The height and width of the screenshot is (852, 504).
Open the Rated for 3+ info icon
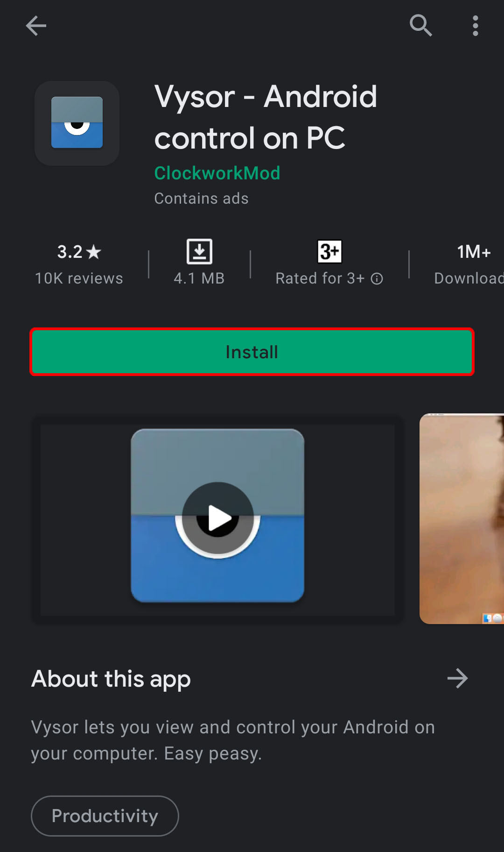coord(377,279)
